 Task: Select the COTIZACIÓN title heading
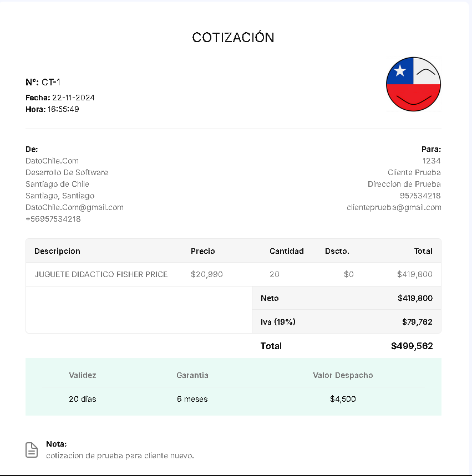pyautogui.click(x=233, y=37)
